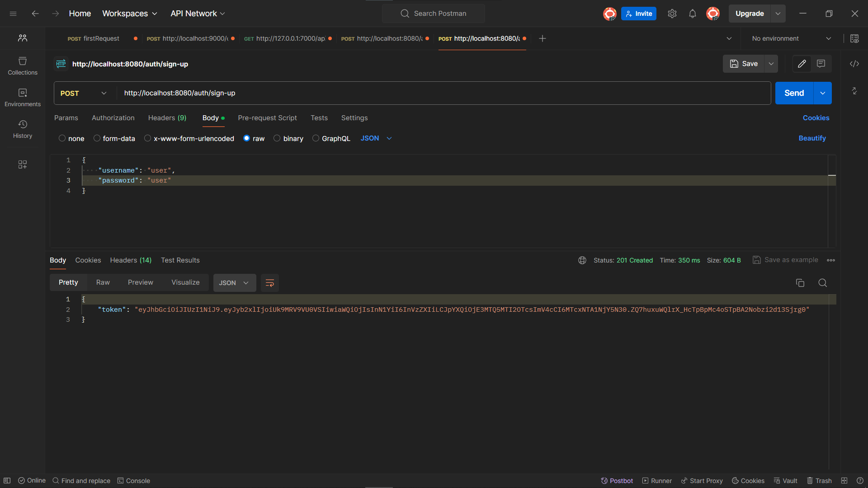Open the settings gear icon
Viewport: 868px width, 488px height.
pyautogui.click(x=672, y=14)
